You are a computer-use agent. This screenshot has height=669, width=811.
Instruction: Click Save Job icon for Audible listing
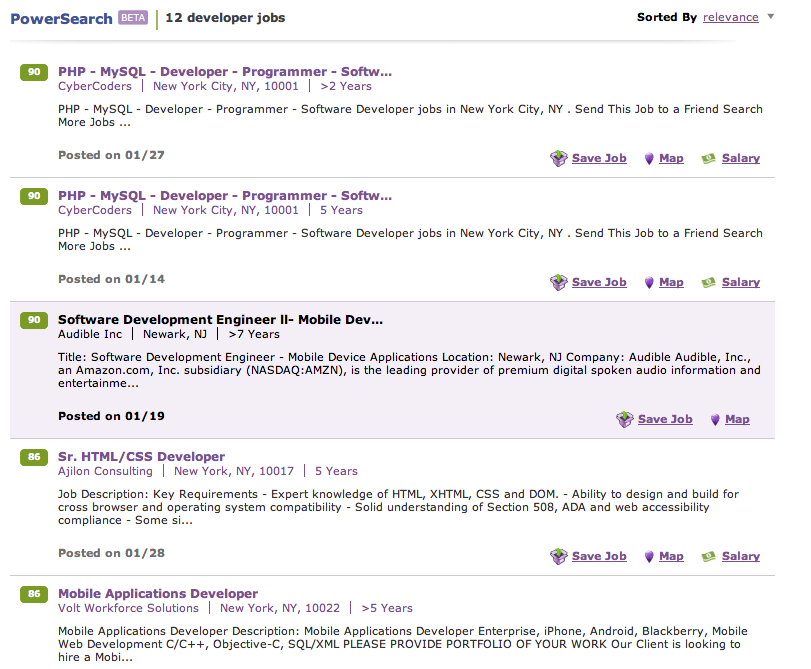pyautogui.click(x=625, y=419)
